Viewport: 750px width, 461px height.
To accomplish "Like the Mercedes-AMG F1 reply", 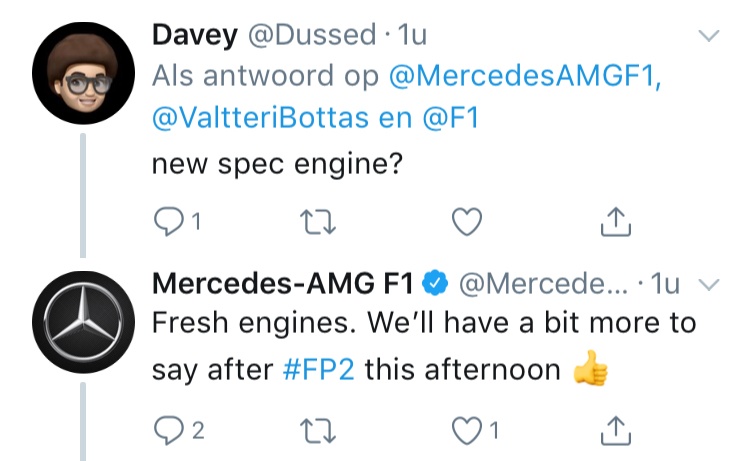I will click(x=465, y=430).
